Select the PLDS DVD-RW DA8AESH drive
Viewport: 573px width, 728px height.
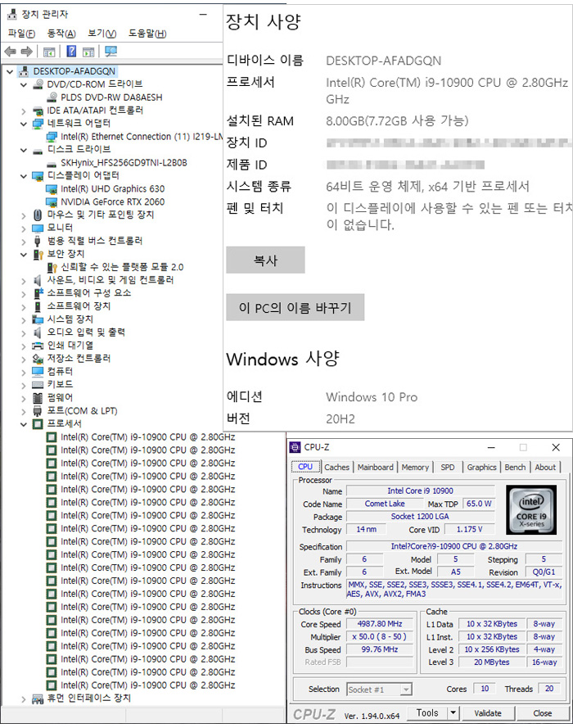point(111,97)
